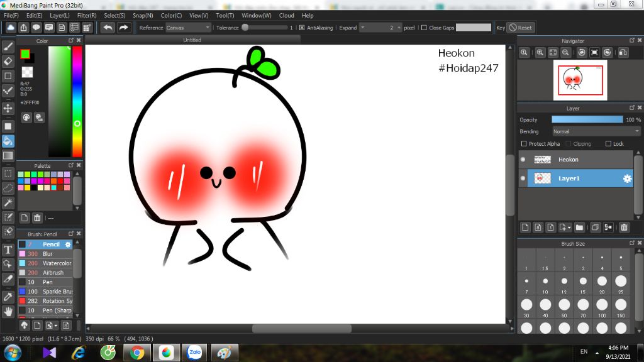Select the Airbrush brush
Viewport: 644px width, 362px height.
(45, 273)
